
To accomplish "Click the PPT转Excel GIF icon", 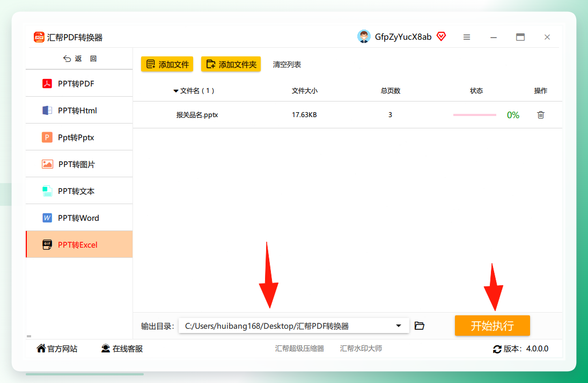I will tap(47, 245).
